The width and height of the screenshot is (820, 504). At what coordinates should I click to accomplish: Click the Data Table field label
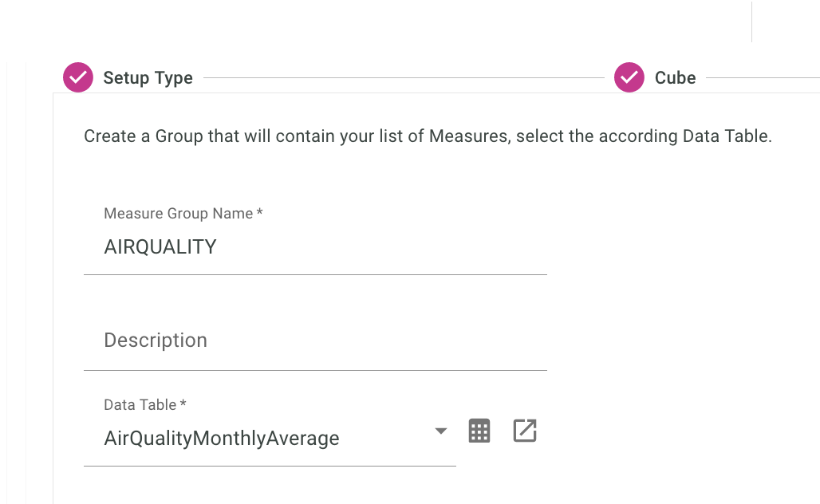140,405
